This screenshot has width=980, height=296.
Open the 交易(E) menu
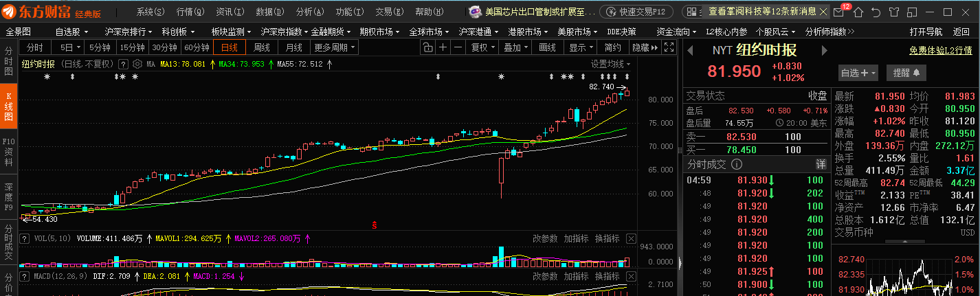click(x=390, y=12)
